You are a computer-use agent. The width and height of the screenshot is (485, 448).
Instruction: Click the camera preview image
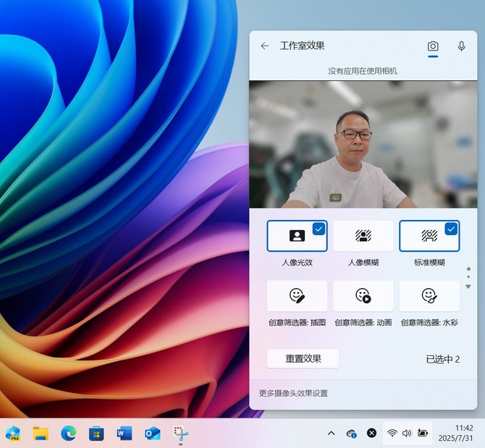click(363, 144)
